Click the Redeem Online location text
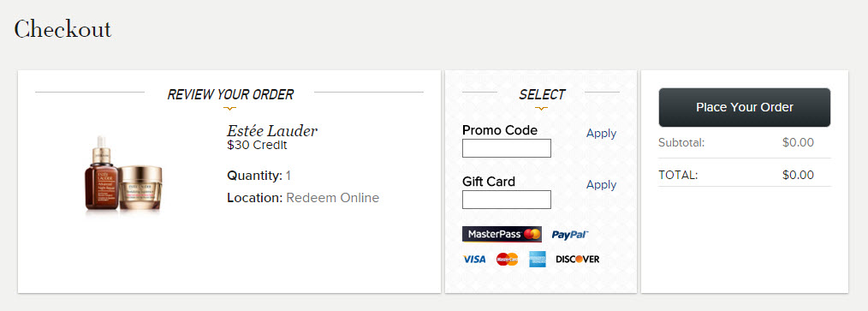Viewport: 868px width, 311px height. 332,198
